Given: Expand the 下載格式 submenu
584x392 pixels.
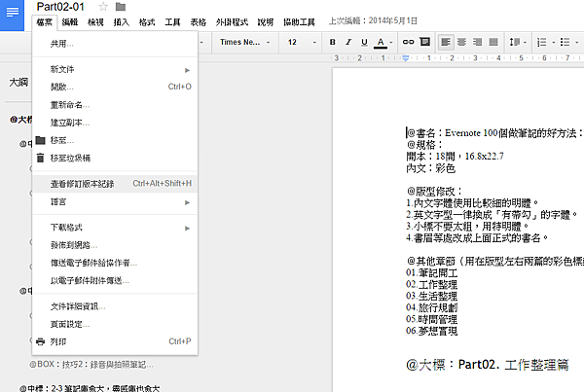Looking at the screenshot, I should point(115,228).
